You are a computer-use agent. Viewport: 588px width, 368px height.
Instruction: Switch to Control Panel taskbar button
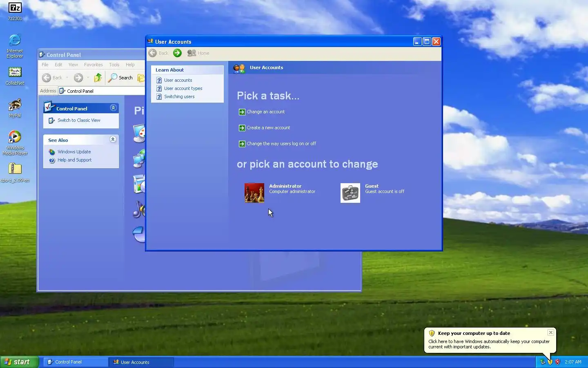pyautogui.click(x=76, y=362)
